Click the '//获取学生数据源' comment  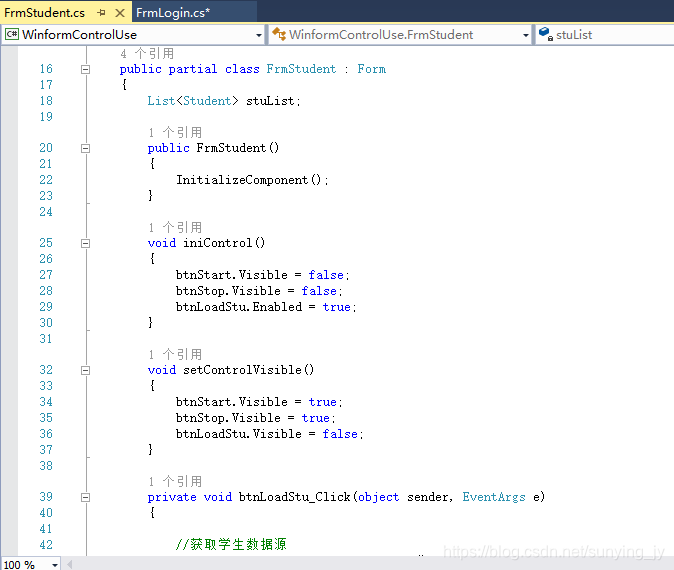pos(231,544)
